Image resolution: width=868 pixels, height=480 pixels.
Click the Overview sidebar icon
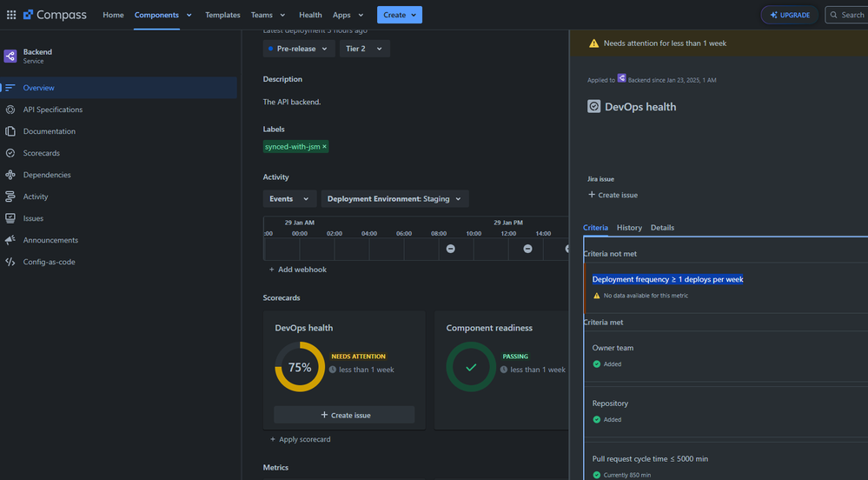pyautogui.click(x=10, y=88)
